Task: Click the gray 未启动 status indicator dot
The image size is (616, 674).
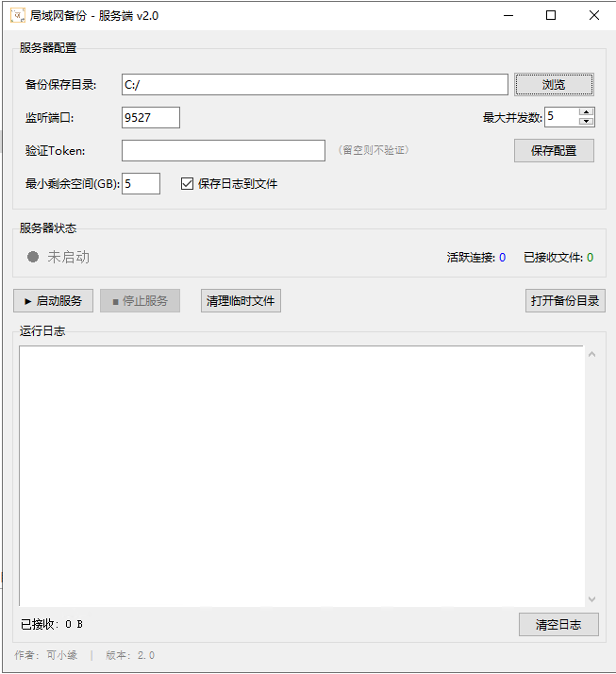Action: (x=33, y=257)
